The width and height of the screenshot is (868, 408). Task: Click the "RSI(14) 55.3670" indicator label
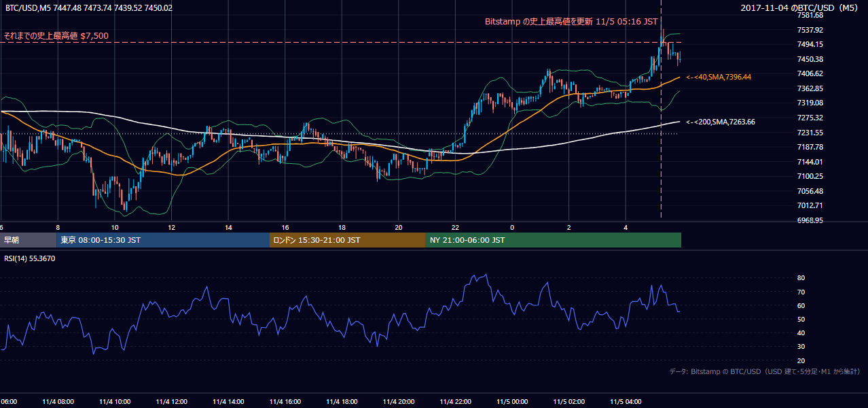30,258
